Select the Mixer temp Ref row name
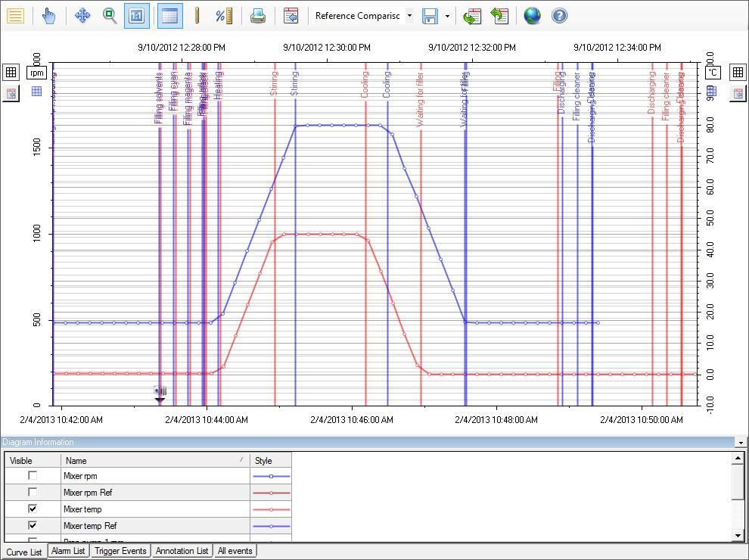This screenshot has width=749, height=560. (x=90, y=526)
